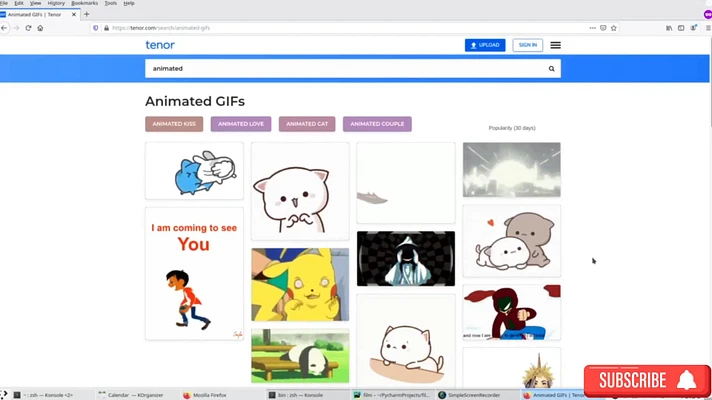This screenshot has width=712, height=400.
Task: Open the KDE application launcher
Action: pyautogui.click(x=4, y=395)
